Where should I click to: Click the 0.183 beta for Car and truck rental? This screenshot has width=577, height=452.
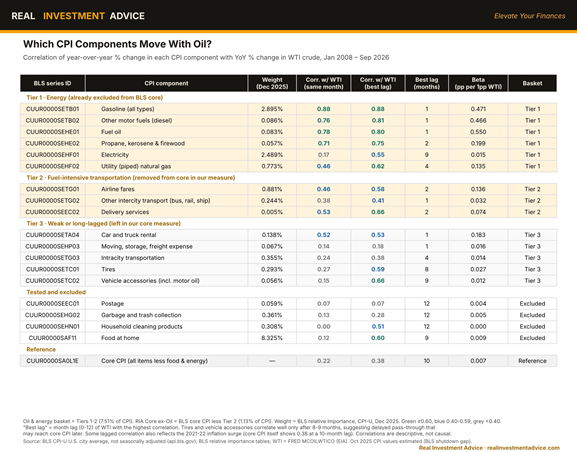click(x=478, y=235)
